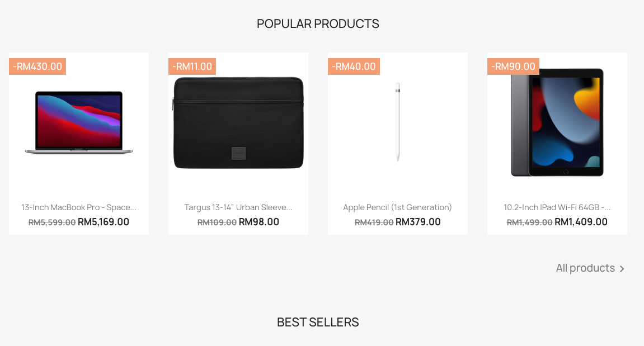Click the RM1,409.00 iPad price
644x346 pixels.
click(x=581, y=222)
